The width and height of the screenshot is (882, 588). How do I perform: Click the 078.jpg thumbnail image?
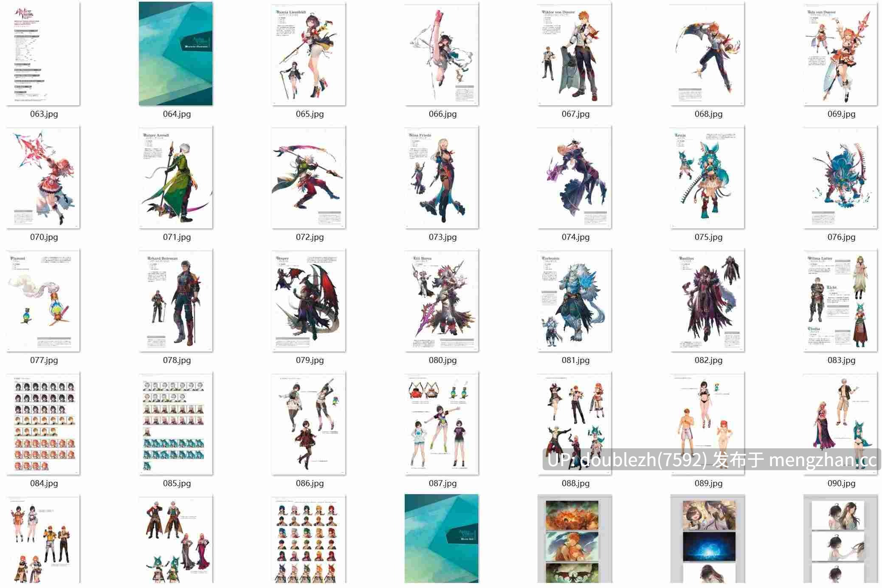(x=176, y=300)
